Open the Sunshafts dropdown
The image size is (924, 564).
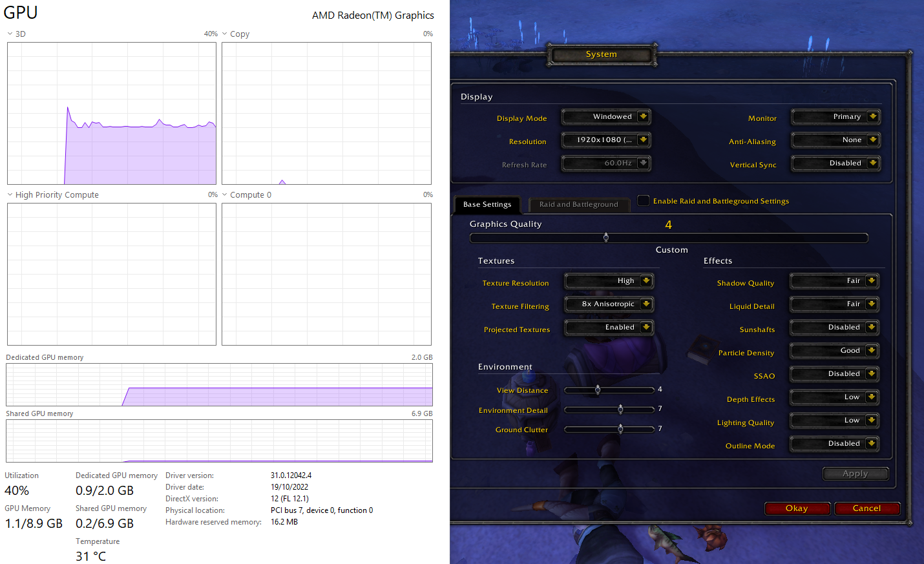tap(835, 328)
